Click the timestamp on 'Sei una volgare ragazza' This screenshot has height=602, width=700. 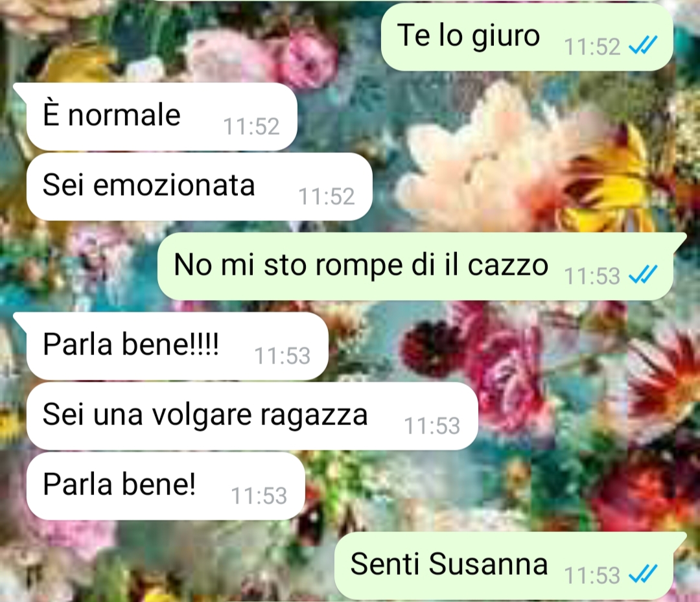tap(432, 426)
